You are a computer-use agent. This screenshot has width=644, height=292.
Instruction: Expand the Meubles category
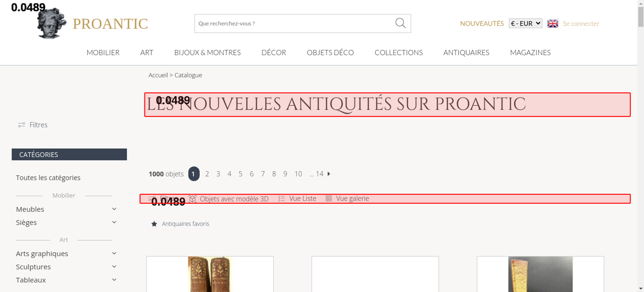(114, 209)
